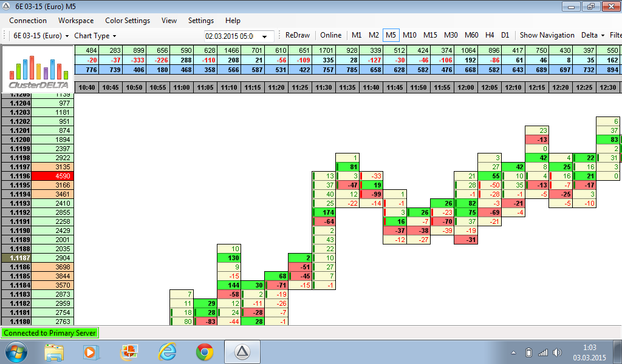Open the Connection menu

[x=28, y=21]
